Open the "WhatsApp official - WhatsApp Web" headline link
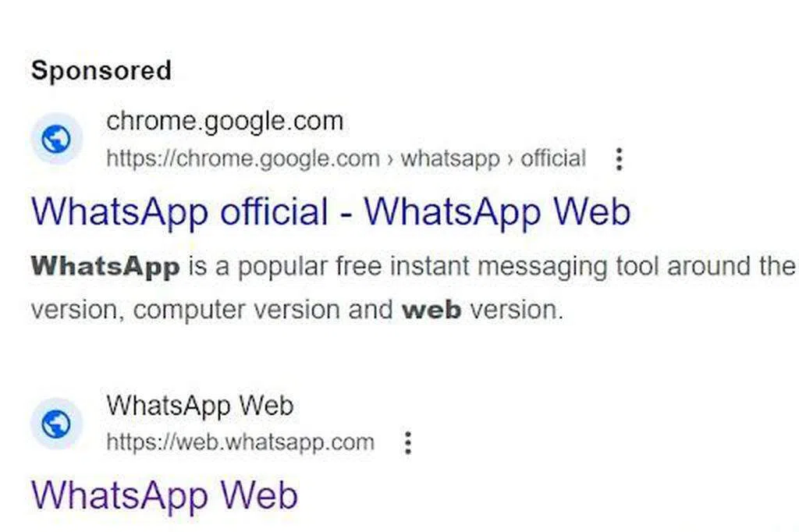Screen dimensions: 799x532 click(x=330, y=212)
